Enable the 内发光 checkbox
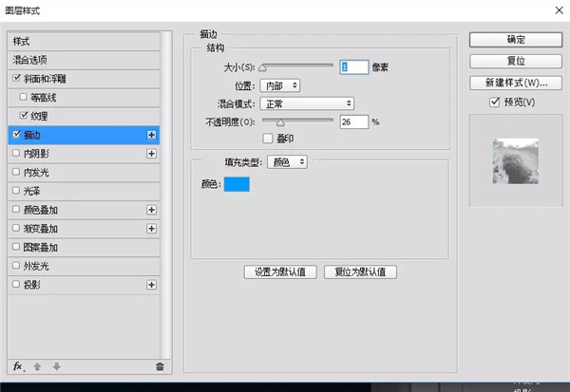The height and width of the screenshot is (392, 570). pyautogui.click(x=16, y=172)
